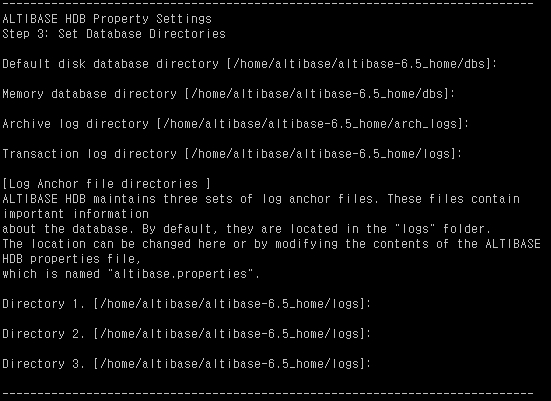Click the 'maintains three sets of log anchor files' sentence
This screenshot has width=551, height=401.
(x=236, y=199)
